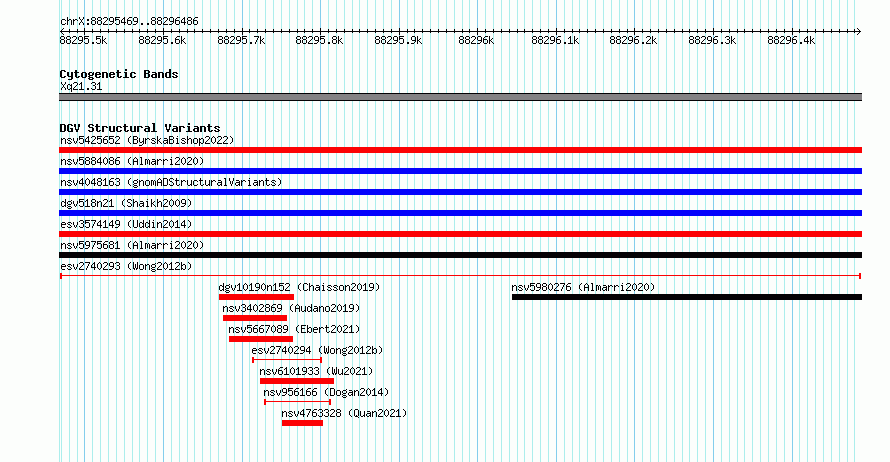Select the red bar under esv3574149
890x462 pixels.
click(460, 234)
